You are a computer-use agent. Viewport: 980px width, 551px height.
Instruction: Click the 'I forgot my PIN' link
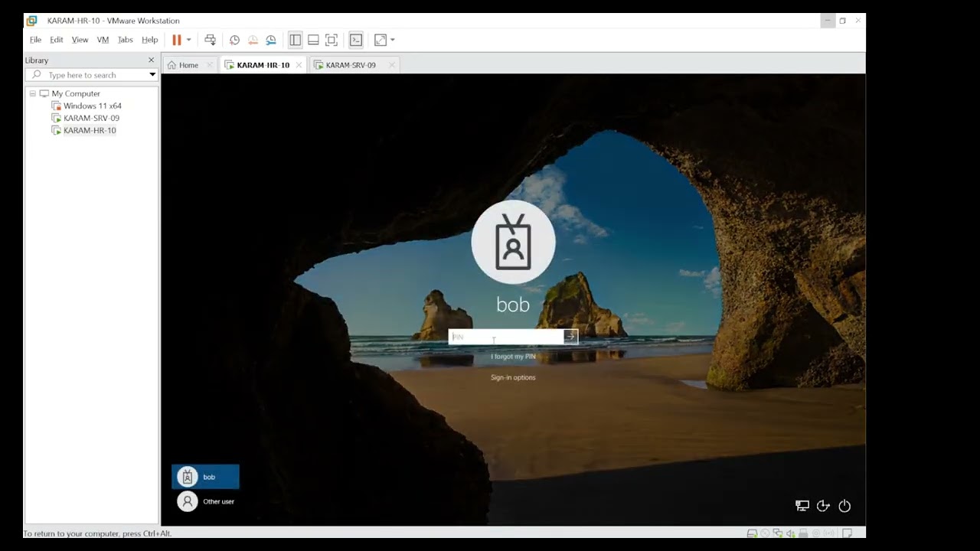click(x=513, y=357)
